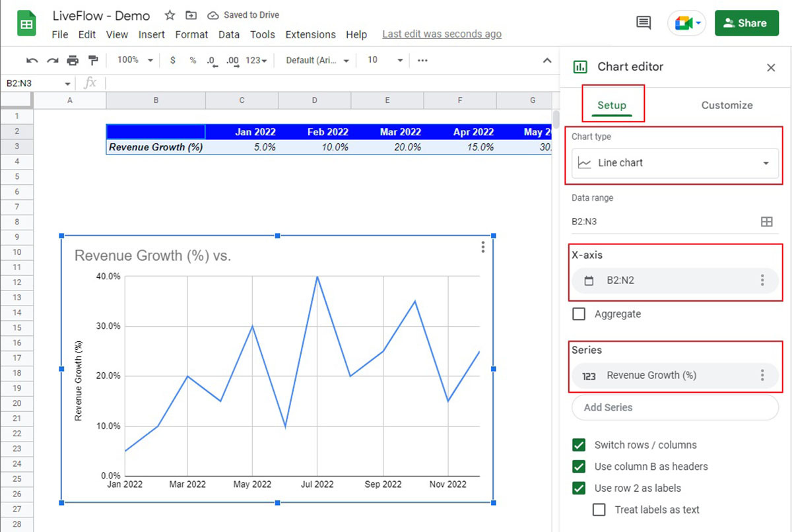Format selection as currency
792x532 pixels.
pyautogui.click(x=172, y=60)
